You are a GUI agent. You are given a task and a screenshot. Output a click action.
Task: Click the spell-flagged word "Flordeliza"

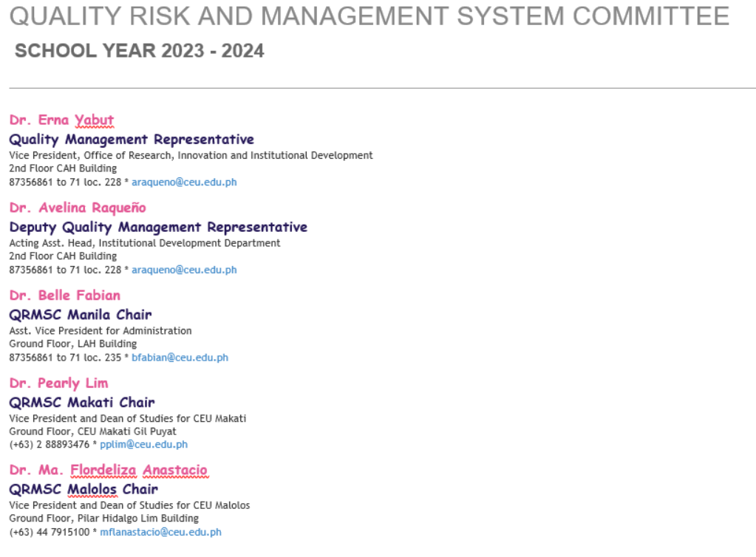tap(103, 470)
